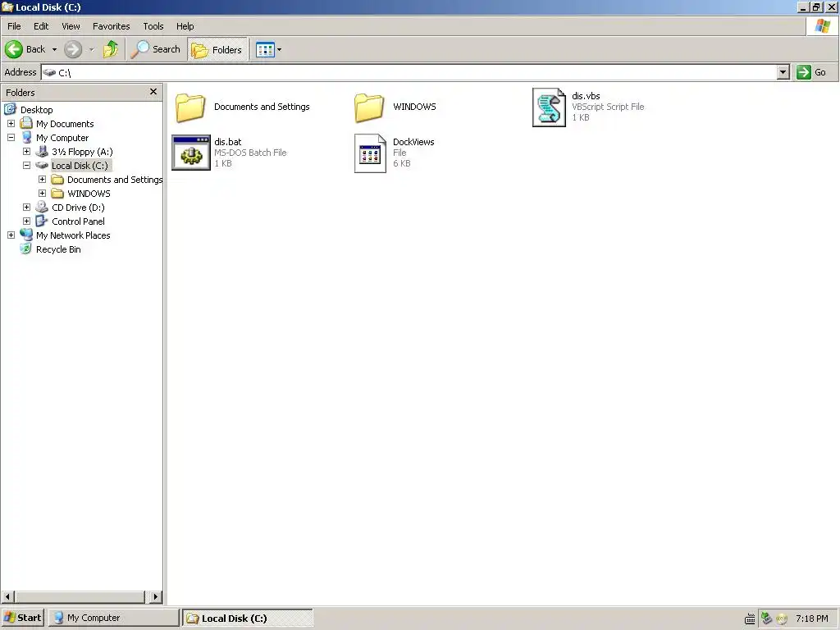Open the View menu

click(x=71, y=26)
